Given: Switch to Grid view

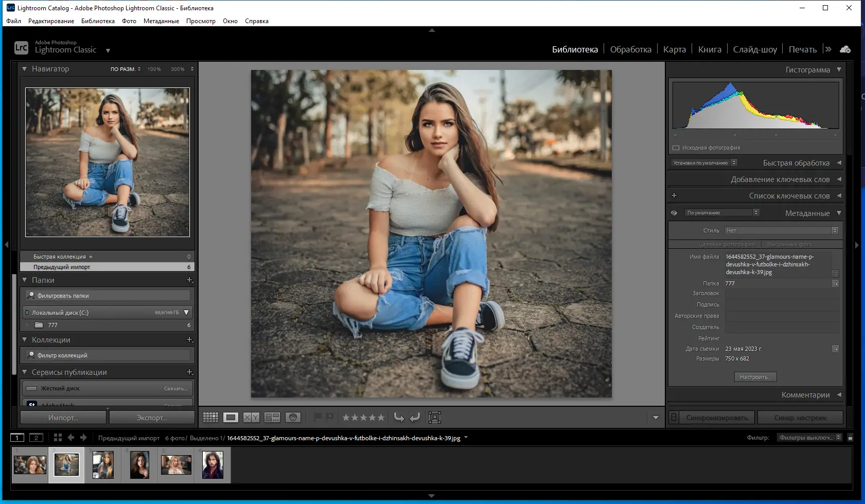Looking at the screenshot, I should tap(210, 417).
